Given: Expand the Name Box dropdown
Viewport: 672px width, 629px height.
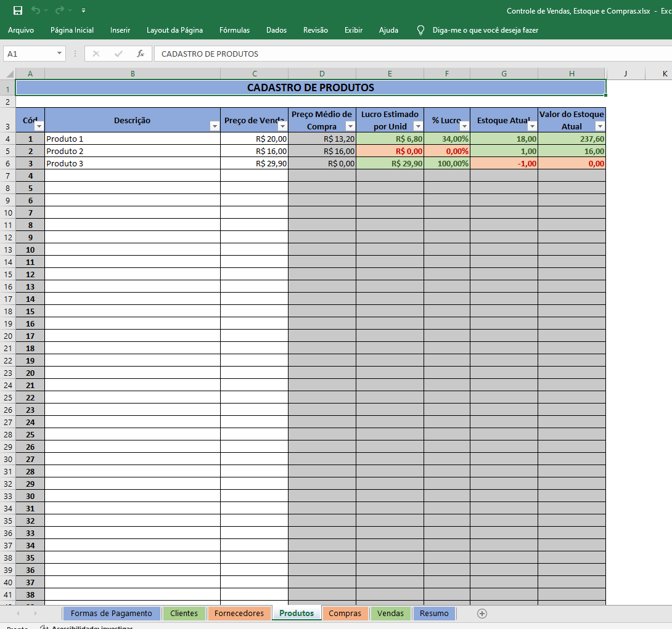Looking at the screenshot, I should click(59, 54).
